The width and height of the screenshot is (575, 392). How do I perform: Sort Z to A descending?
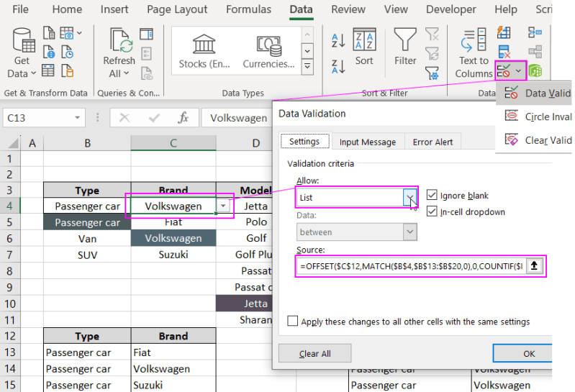tap(338, 67)
